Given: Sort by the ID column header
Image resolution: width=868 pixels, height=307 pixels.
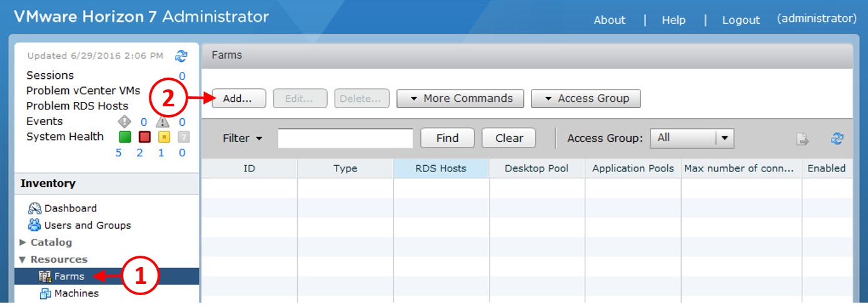Looking at the screenshot, I should pyautogui.click(x=250, y=168).
